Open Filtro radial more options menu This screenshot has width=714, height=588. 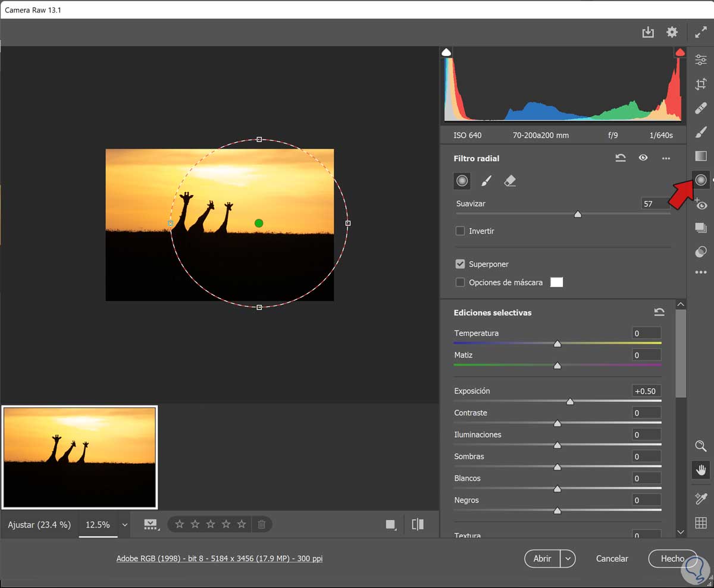pos(666,158)
